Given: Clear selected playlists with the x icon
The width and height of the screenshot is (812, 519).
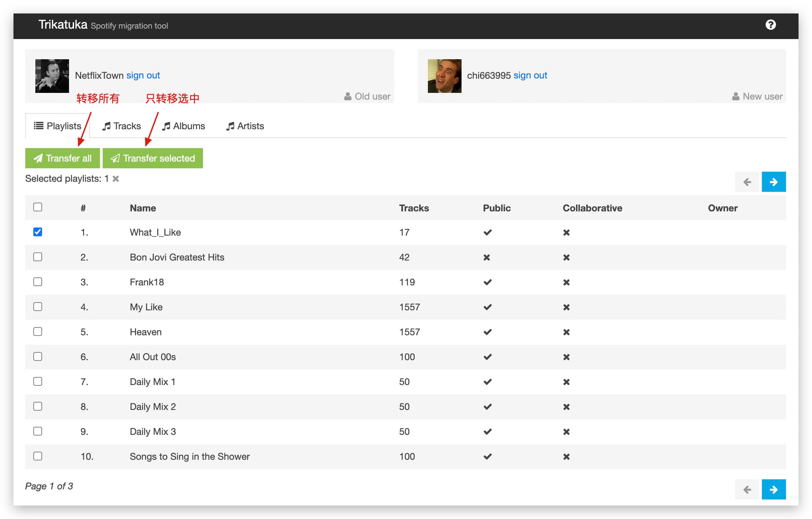Looking at the screenshot, I should coord(116,178).
